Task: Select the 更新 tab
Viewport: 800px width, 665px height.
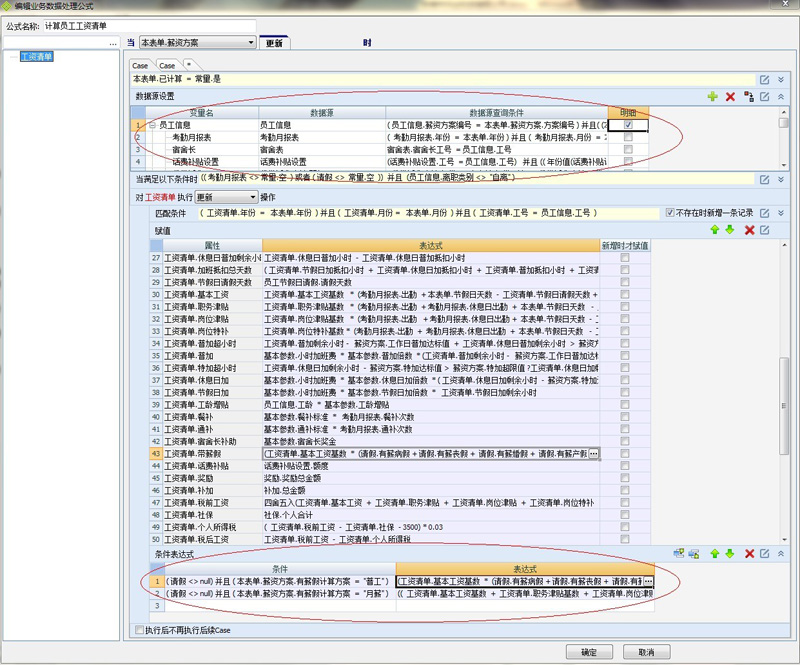Action: (274, 43)
